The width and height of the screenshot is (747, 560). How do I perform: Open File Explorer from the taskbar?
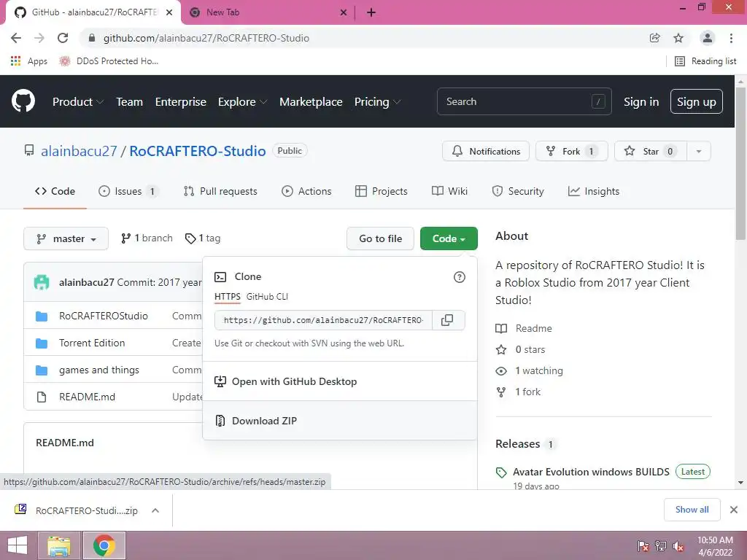(59, 545)
